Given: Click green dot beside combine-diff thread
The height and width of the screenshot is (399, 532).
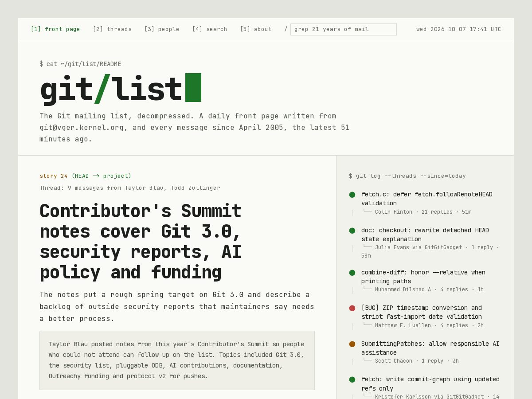Looking at the screenshot, I should (352, 273).
